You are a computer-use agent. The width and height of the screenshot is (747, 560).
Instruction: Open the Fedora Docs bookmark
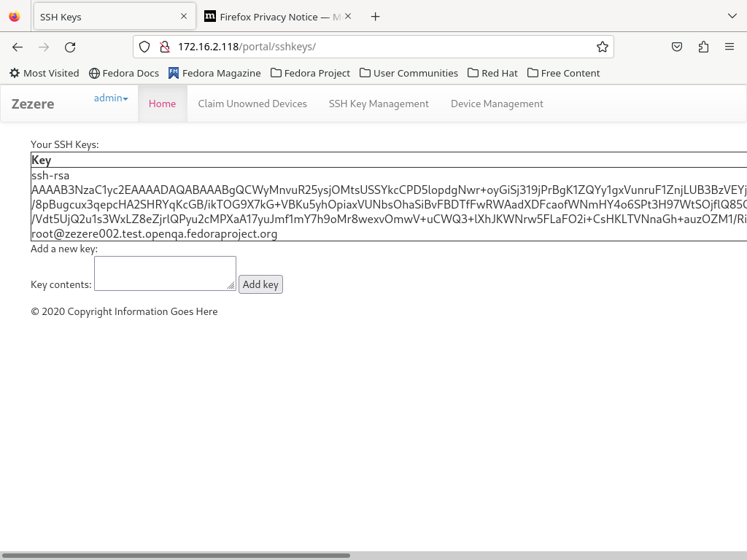point(124,74)
